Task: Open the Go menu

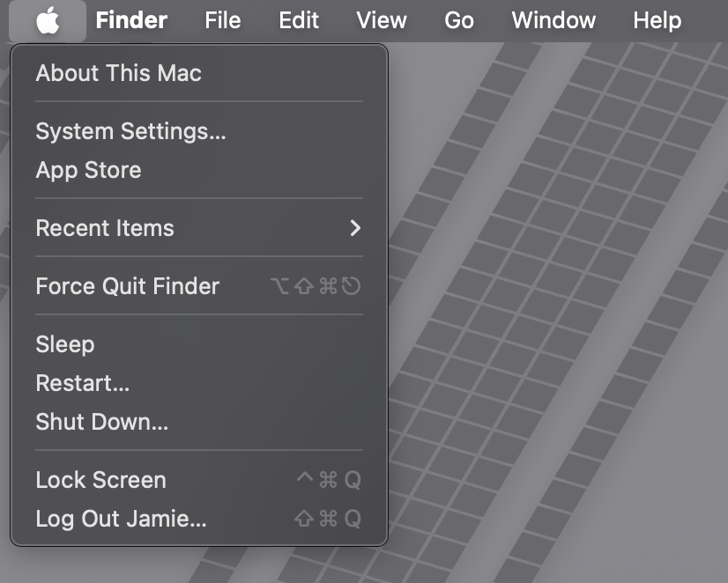Action: 458,20
